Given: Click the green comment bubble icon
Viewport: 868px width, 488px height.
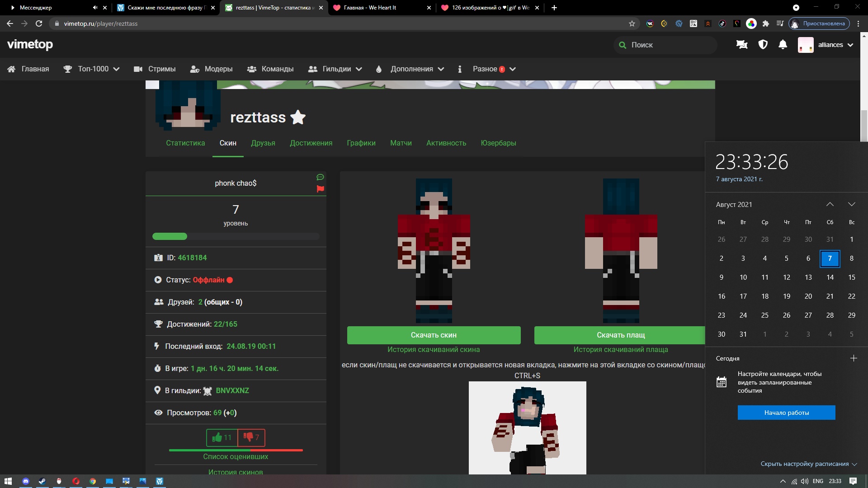Looking at the screenshot, I should coord(320,177).
